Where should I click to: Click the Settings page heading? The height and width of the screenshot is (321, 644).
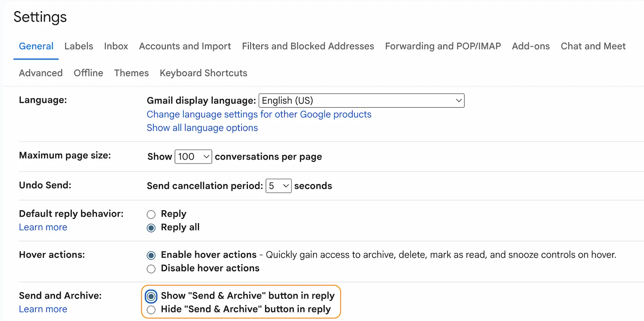[40, 18]
